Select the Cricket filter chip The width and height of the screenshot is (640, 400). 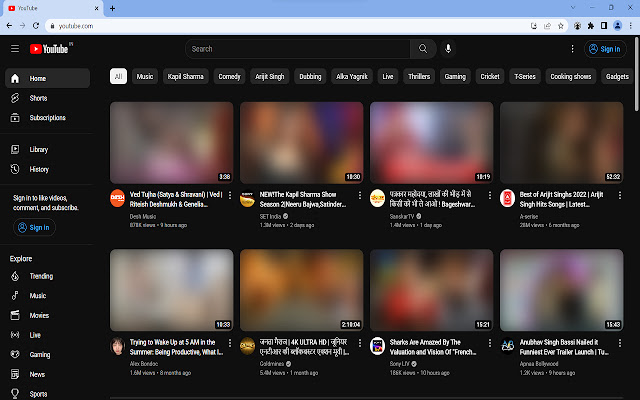point(490,76)
